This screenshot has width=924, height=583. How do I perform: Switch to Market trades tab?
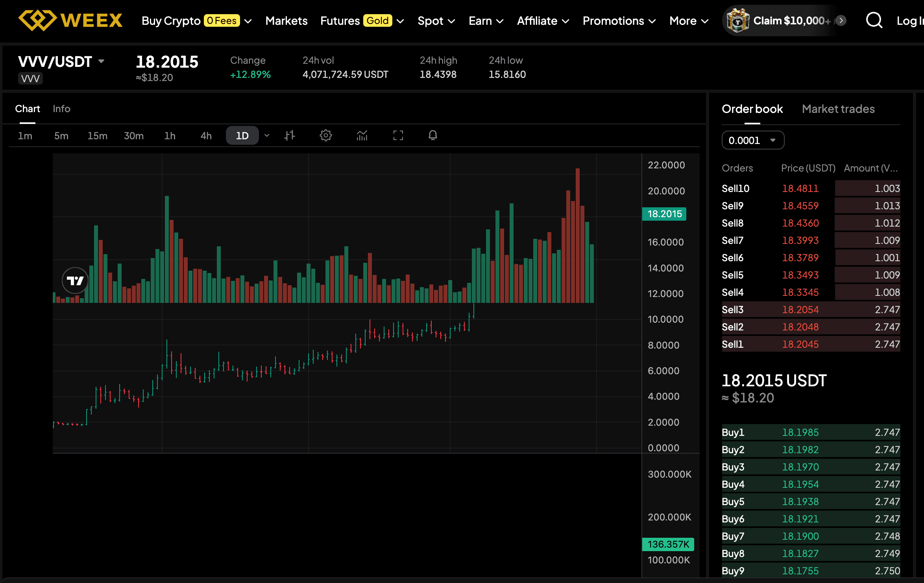click(838, 109)
